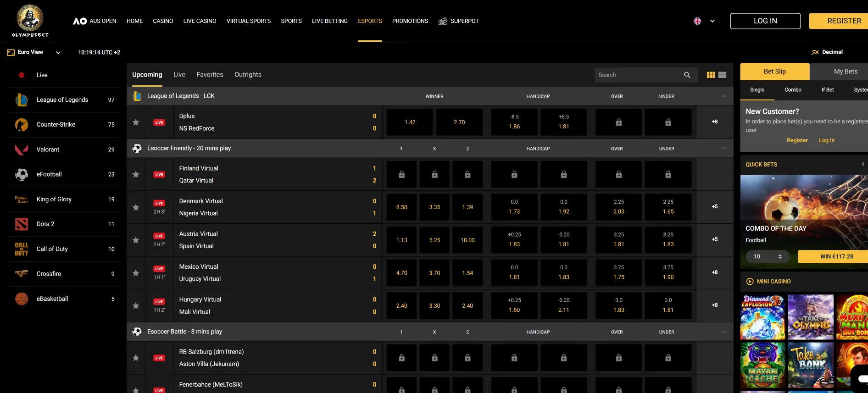
Task: Choose Dota 2 in the sidebar
Action: [x=45, y=224]
